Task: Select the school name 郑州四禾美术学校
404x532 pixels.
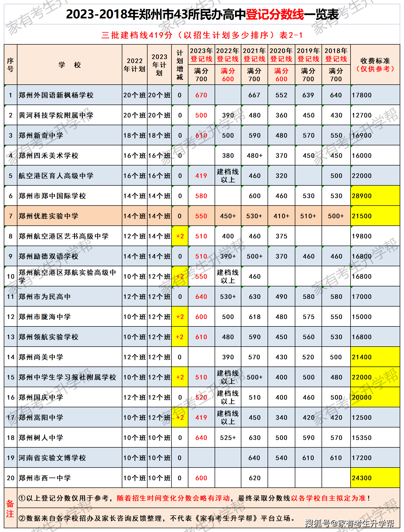Action: [48, 156]
